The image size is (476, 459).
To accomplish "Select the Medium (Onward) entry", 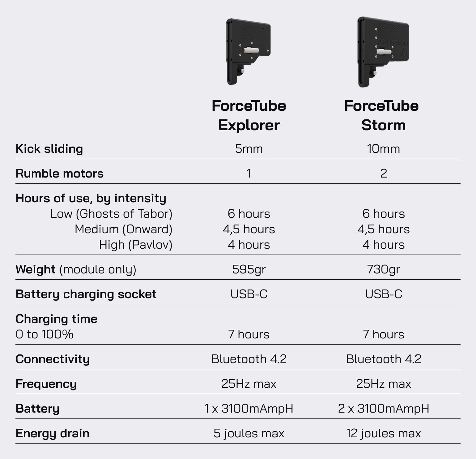I will (124, 229).
